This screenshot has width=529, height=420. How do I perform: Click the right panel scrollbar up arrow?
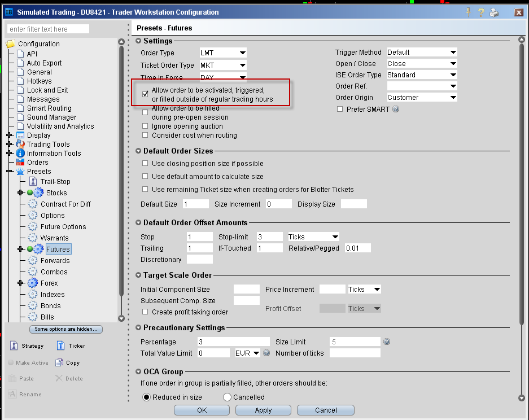[x=522, y=40]
